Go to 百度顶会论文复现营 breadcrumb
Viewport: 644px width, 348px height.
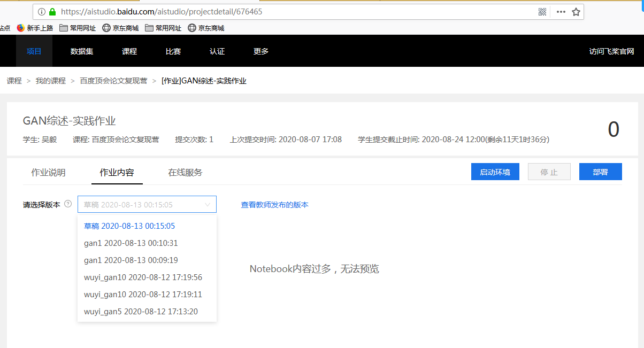113,81
